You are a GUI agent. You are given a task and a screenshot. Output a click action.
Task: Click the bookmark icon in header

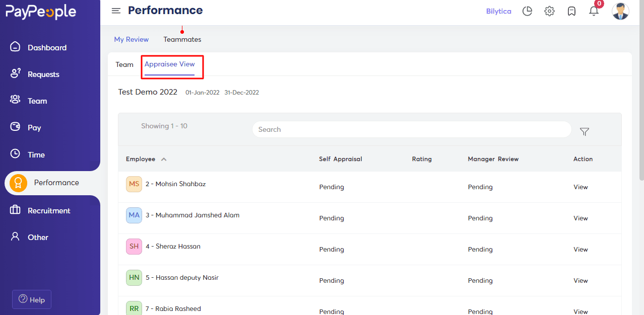pyautogui.click(x=571, y=11)
